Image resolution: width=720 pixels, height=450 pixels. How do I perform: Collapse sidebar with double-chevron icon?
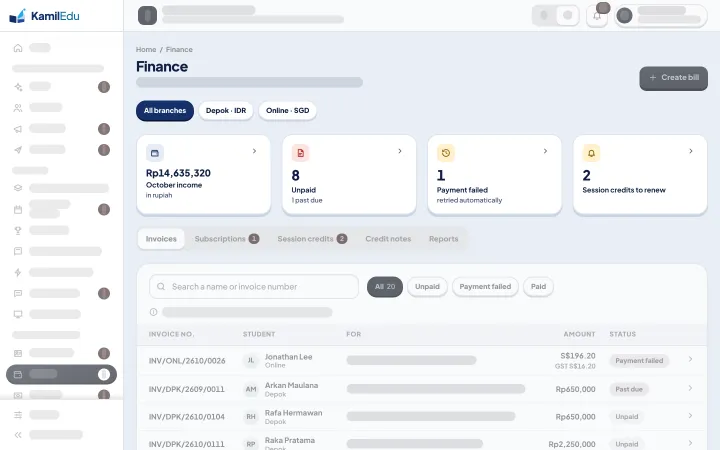[18, 435]
